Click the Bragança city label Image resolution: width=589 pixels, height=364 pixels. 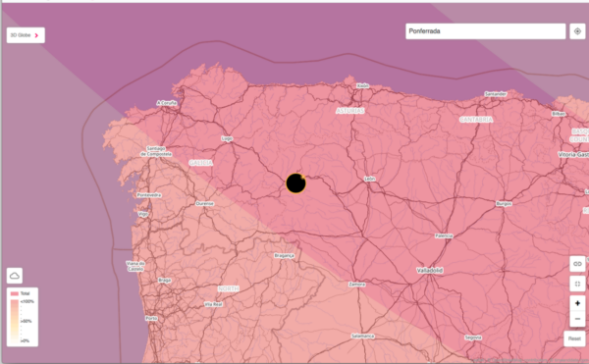pos(284,255)
